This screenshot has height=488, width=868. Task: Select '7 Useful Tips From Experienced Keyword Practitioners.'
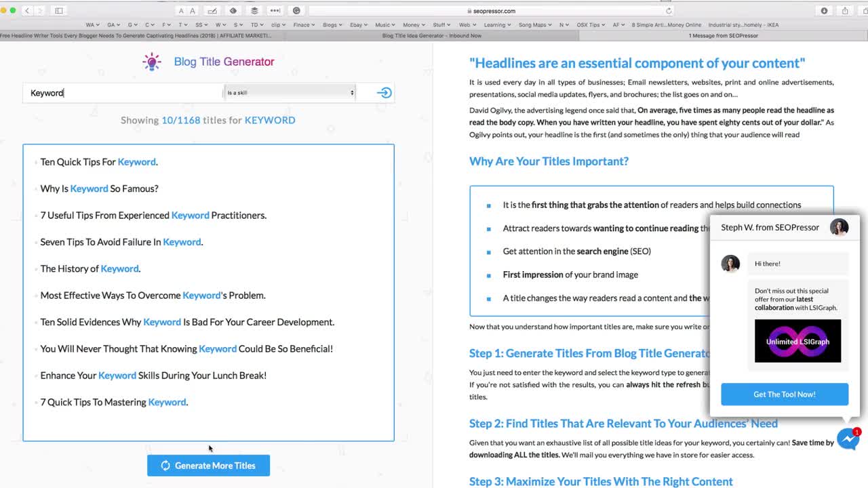point(153,216)
